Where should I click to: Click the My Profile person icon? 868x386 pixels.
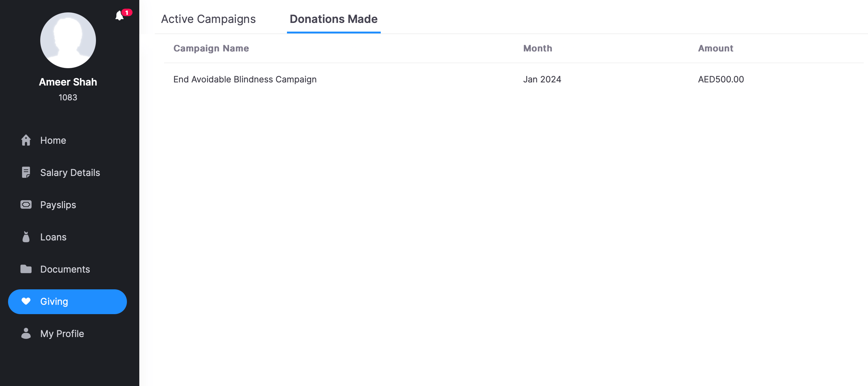[x=26, y=333]
